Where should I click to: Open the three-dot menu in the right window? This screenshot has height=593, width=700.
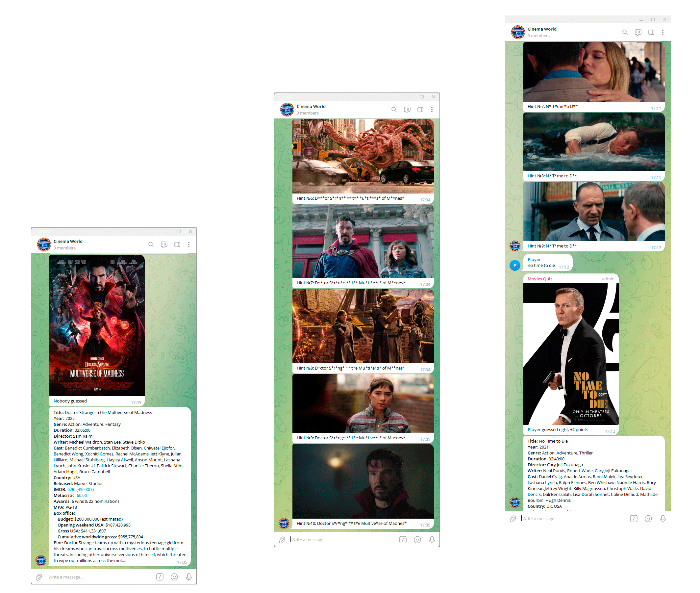[663, 33]
